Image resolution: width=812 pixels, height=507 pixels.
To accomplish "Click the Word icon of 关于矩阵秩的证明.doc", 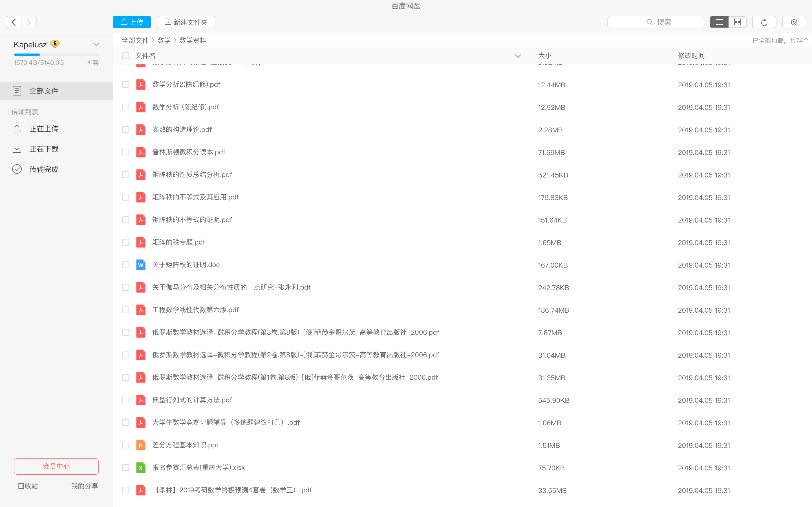I will (141, 265).
